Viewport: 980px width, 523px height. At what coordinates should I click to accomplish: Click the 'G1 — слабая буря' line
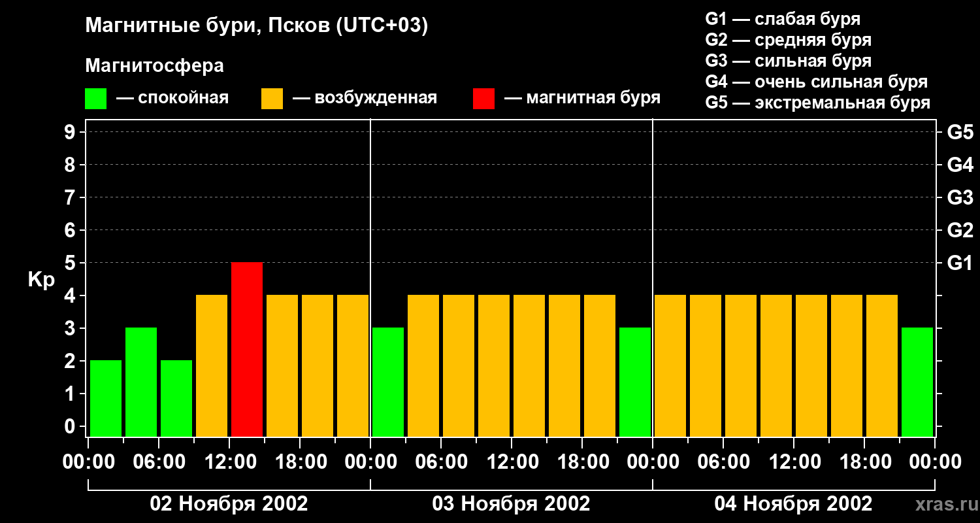[x=783, y=19]
